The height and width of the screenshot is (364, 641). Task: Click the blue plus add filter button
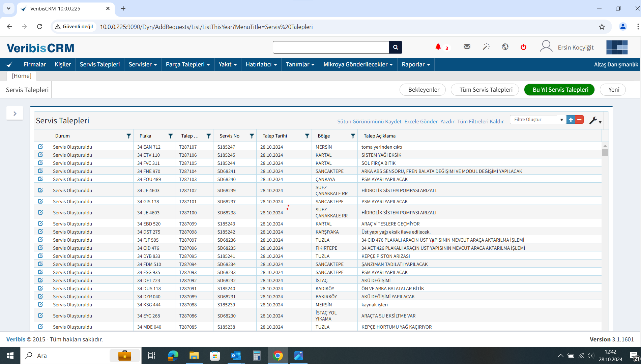[571, 120]
